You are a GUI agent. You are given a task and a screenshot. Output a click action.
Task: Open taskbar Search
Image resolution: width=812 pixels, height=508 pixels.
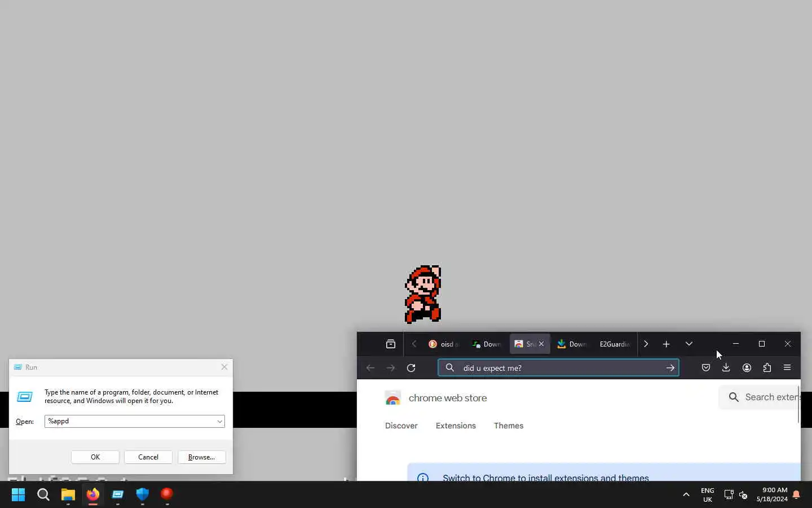tap(43, 494)
